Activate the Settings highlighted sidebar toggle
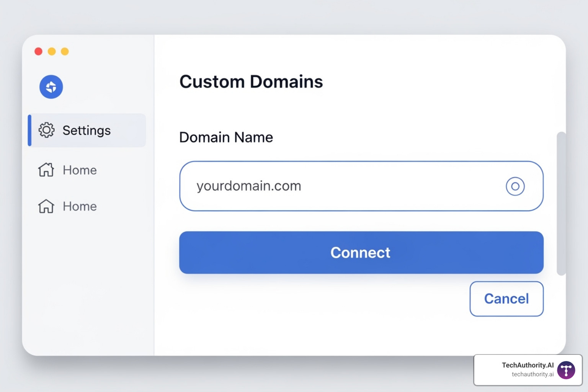 (87, 130)
